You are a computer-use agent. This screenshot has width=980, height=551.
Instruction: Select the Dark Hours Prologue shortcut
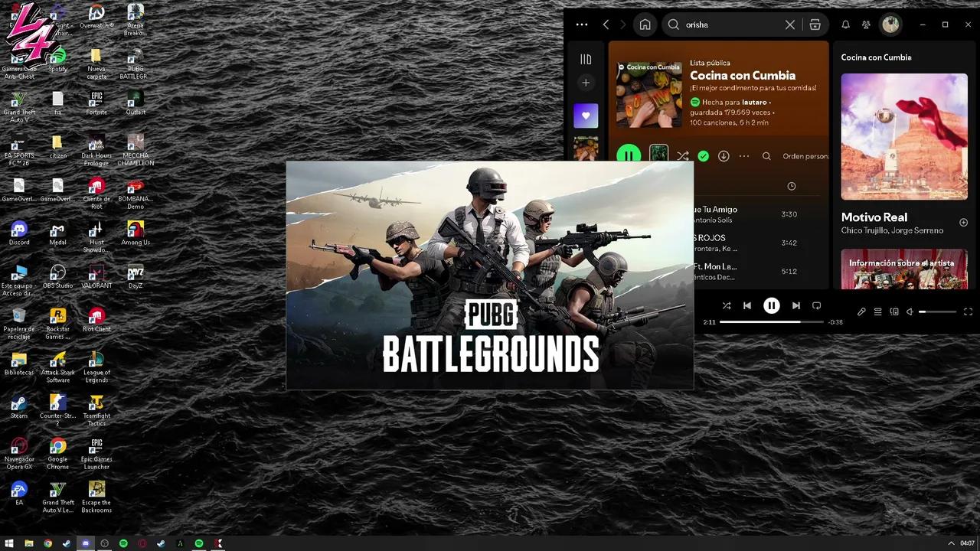click(96, 151)
